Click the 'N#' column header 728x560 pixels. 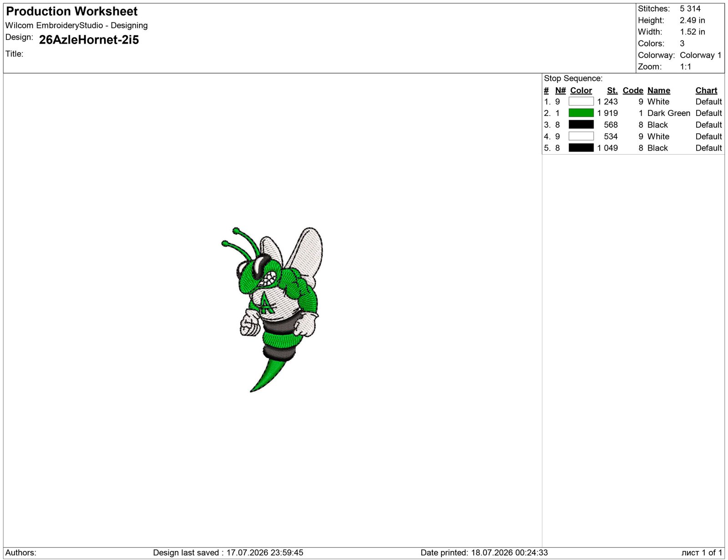(x=561, y=91)
